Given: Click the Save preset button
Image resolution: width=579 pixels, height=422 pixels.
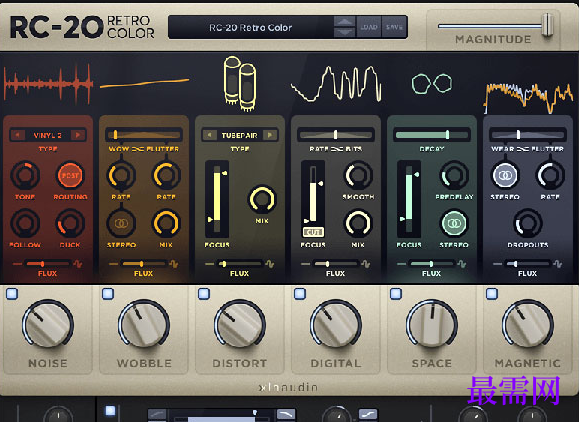Looking at the screenshot, I should point(394,27).
